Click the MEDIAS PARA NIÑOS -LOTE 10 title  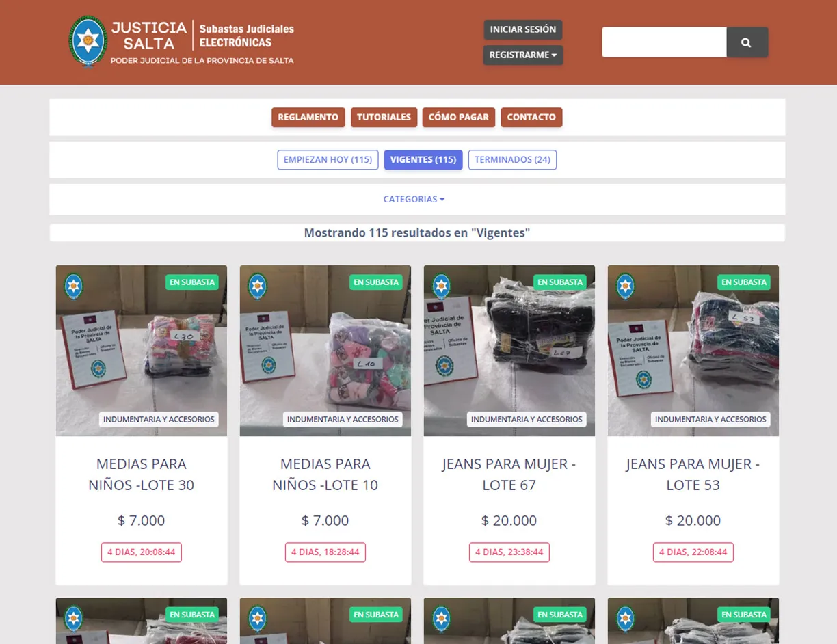(x=325, y=474)
